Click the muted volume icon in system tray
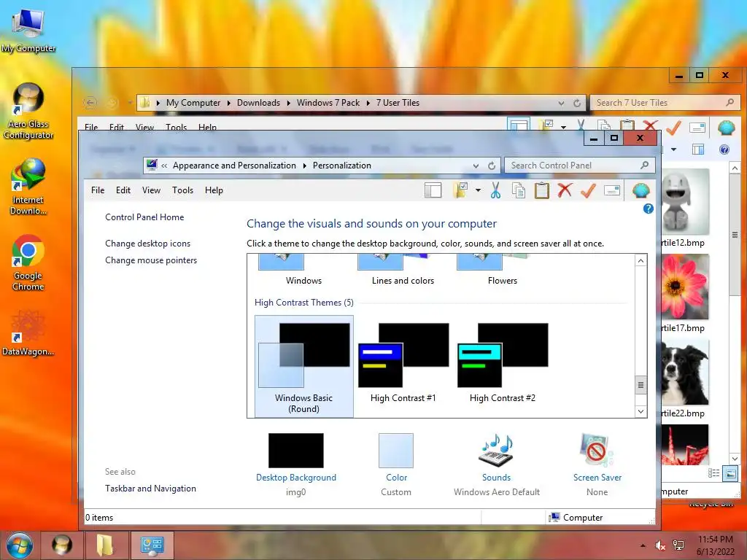The image size is (747, 560). click(x=659, y=545)
